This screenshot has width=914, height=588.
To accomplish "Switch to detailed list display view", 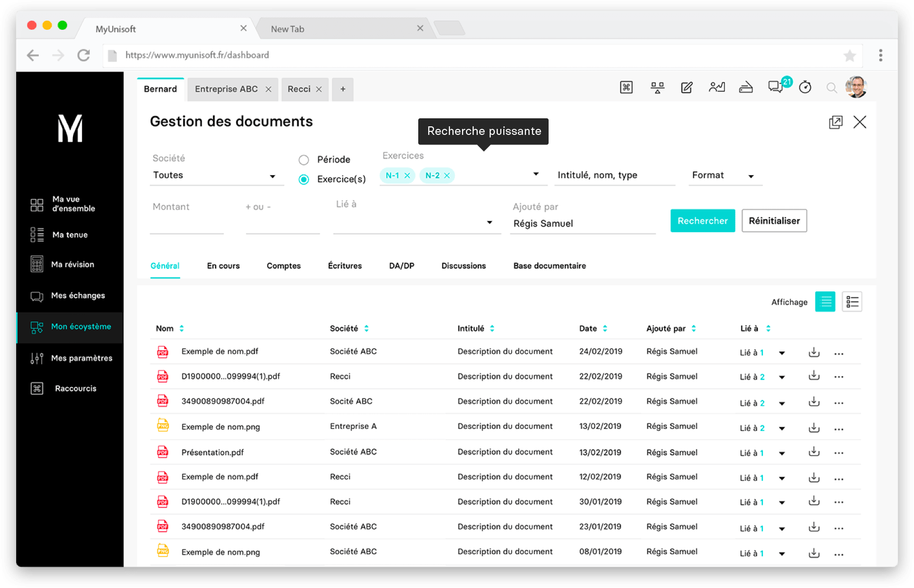I will [852, 302].
